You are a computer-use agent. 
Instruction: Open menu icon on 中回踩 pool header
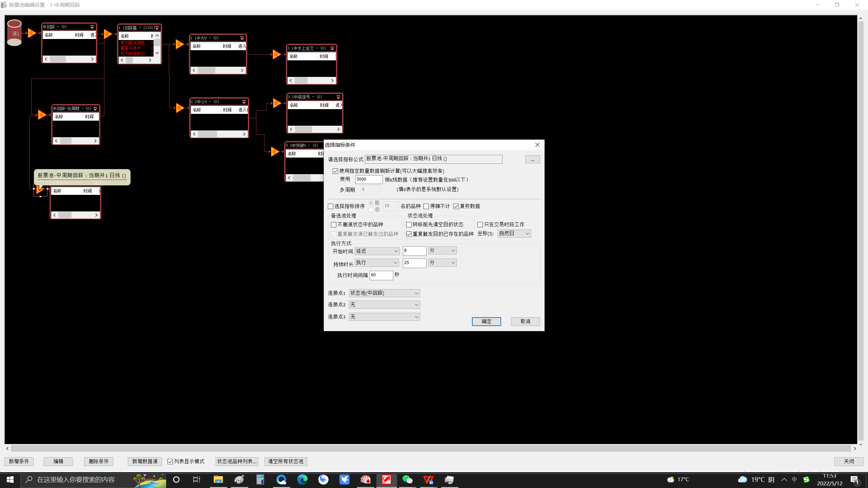point(92,27)
